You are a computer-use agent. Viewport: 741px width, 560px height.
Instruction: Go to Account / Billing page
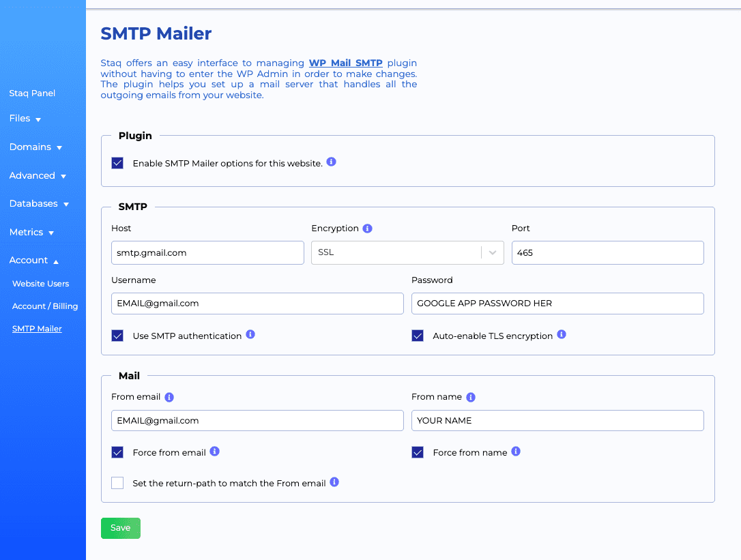click(45, 306)
